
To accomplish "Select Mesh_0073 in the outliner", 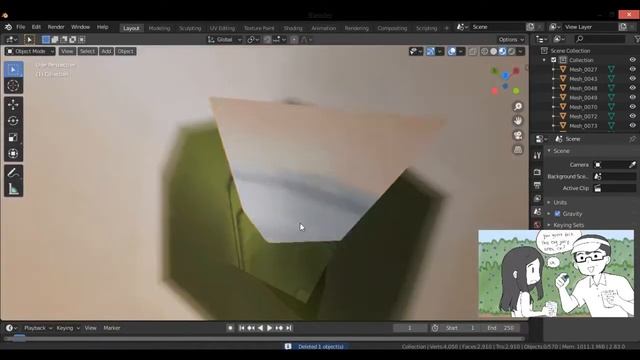I will click(x=583, y=126).
